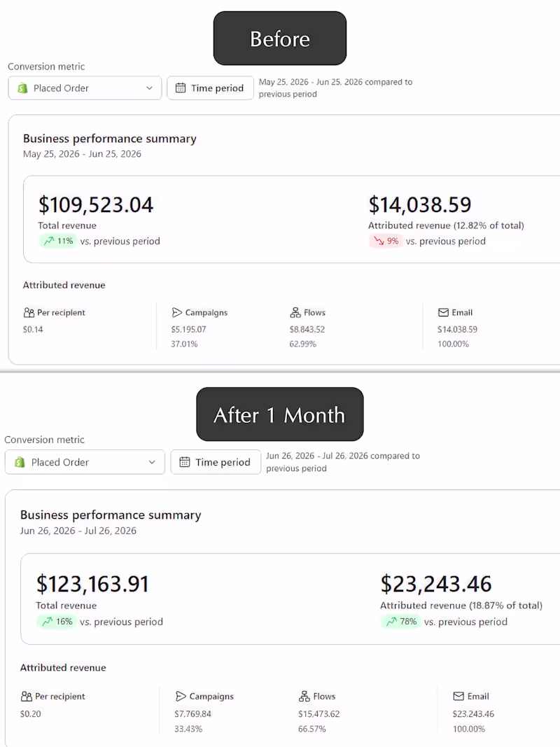The width and height of the screenshot is (560, 747).
Task: Click the Email envelope icon in After section
Action: [458, 697]
